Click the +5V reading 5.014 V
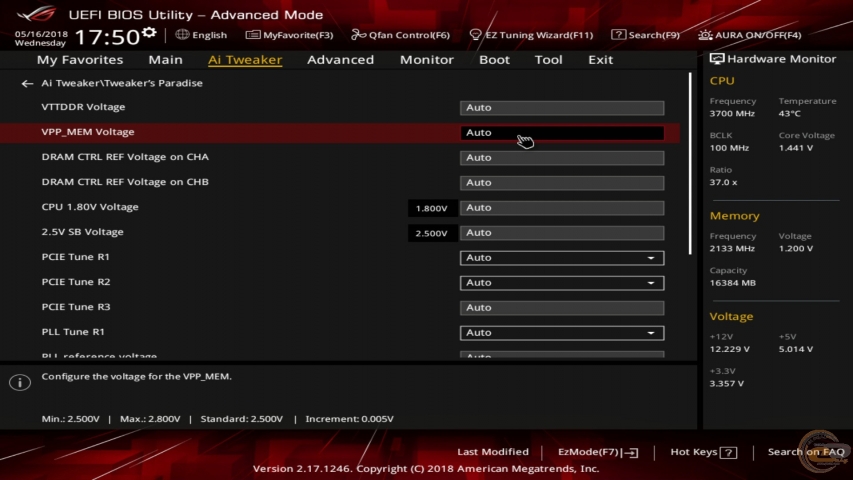The height and width of the screenshot is (480, 853). (x=796, y=349)
